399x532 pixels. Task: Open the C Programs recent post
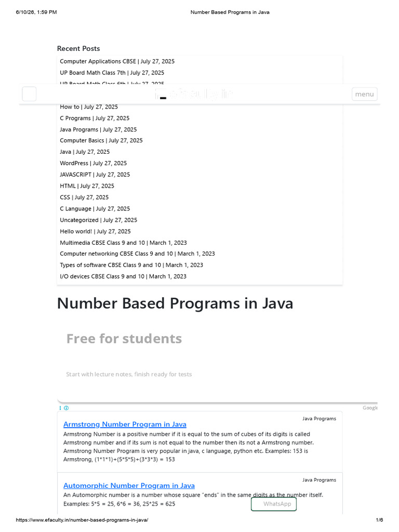click(75, 118)
